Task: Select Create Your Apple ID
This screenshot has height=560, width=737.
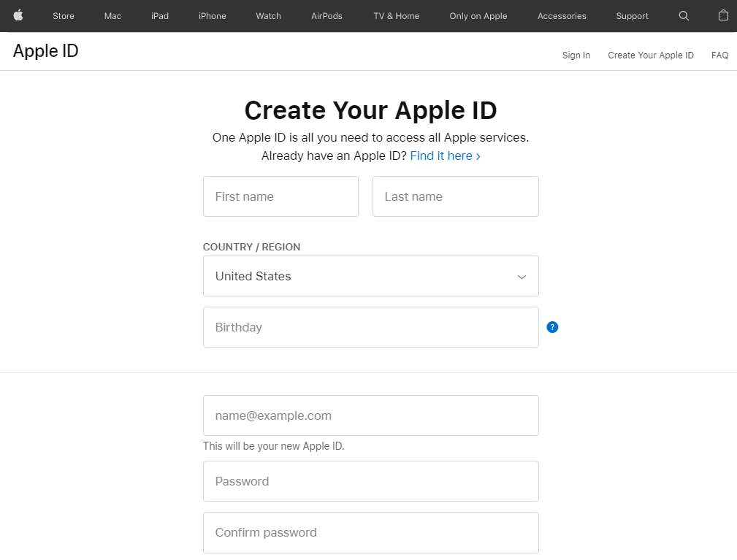Action: click(x=650, y=55)
